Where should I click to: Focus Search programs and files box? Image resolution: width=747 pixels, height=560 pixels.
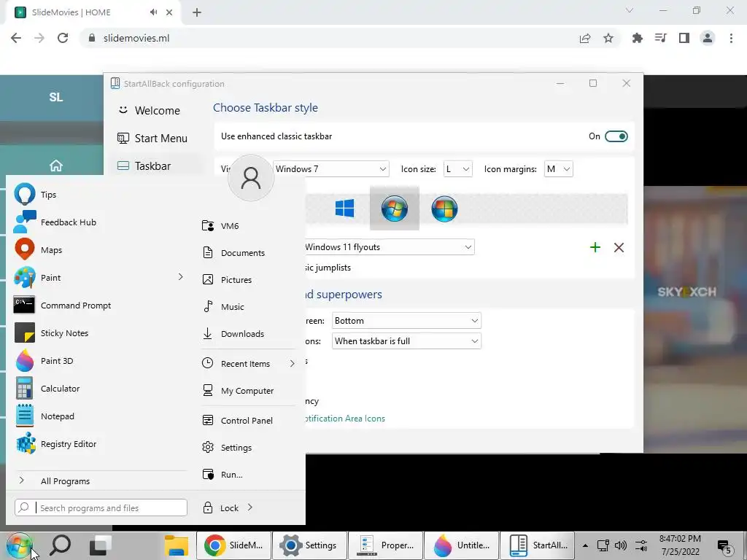tap(101, 507)
